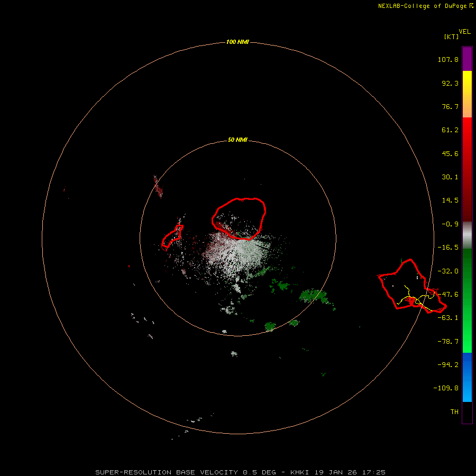This screenshot has height=476, width=476.
Task: Pick the yellow-orange segment of the velocity scale
Action: 467,94
